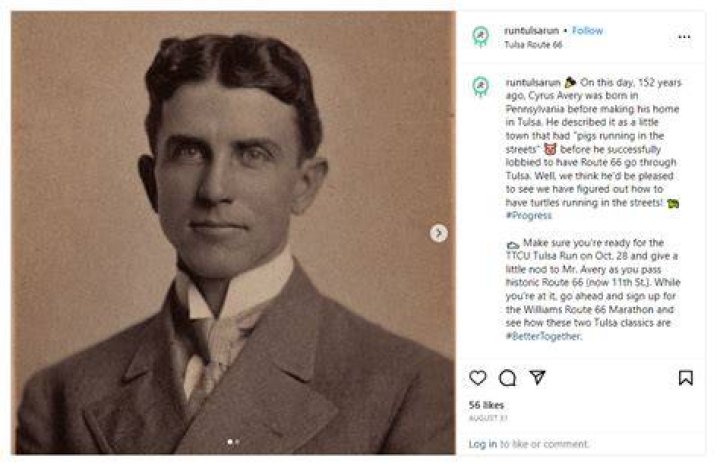Open the #Progress hashtag
Viewport: 720px width, 468px height.
pos(529,215)
